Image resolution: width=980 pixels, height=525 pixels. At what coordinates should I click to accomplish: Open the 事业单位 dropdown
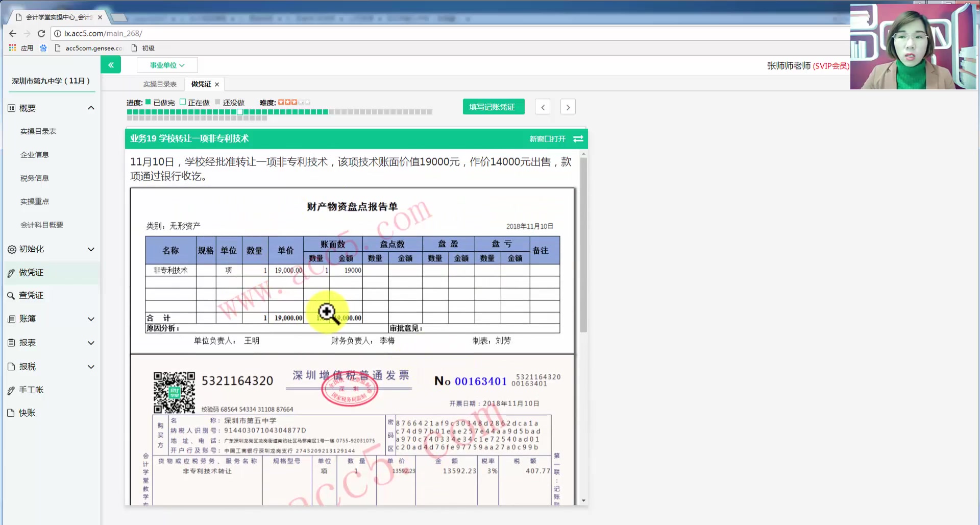pos(166,65)
